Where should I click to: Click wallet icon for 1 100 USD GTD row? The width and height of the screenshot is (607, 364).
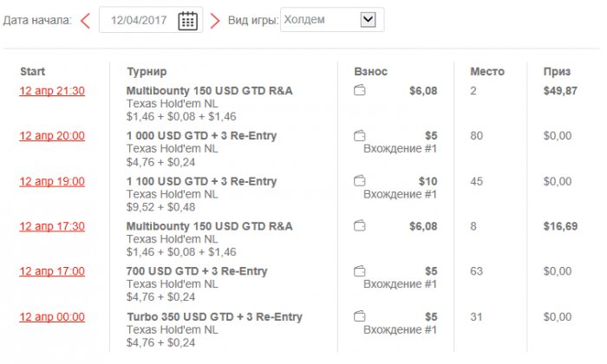coord(360,180)
